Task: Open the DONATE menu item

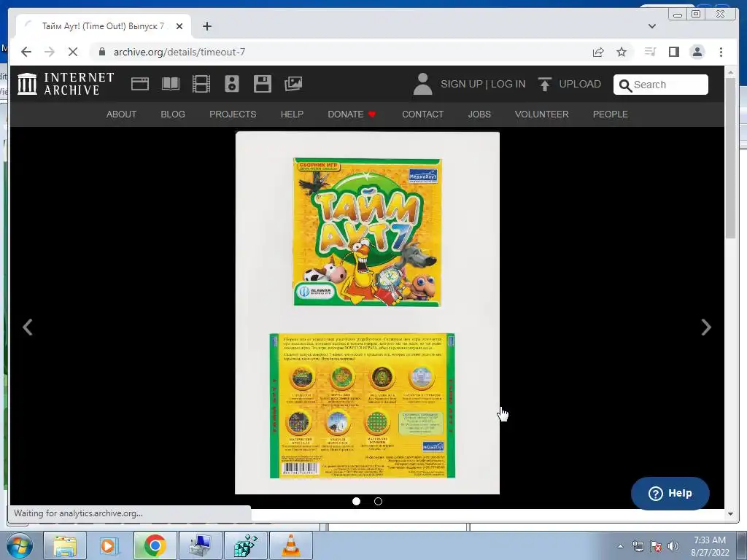Action: [x=352, y=114]
